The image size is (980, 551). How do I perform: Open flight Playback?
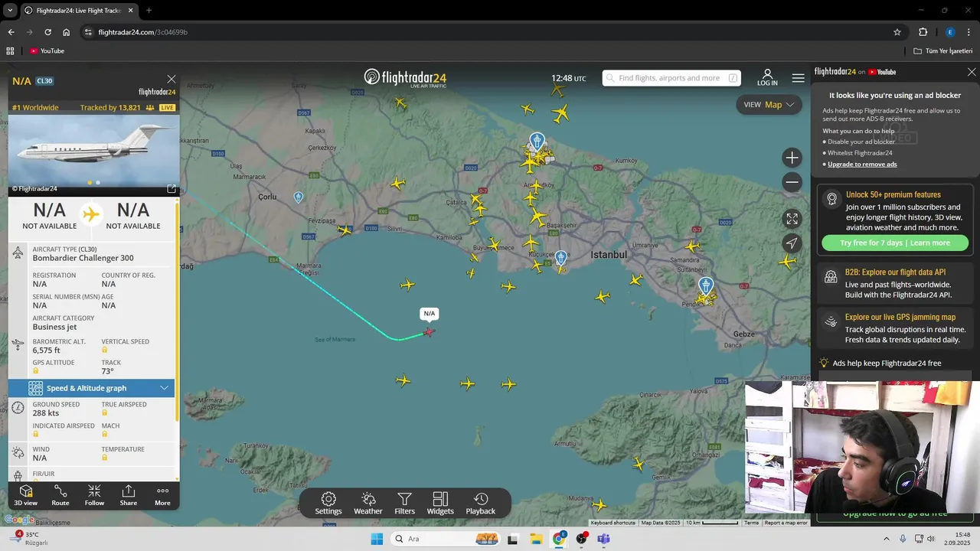pyautogui.click(x=481, y=504)
